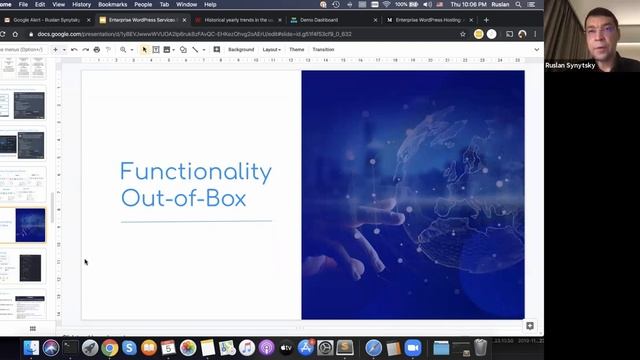Redo the last action
The height and width of the screenshot is (360, 640).
tap(85, 49)
